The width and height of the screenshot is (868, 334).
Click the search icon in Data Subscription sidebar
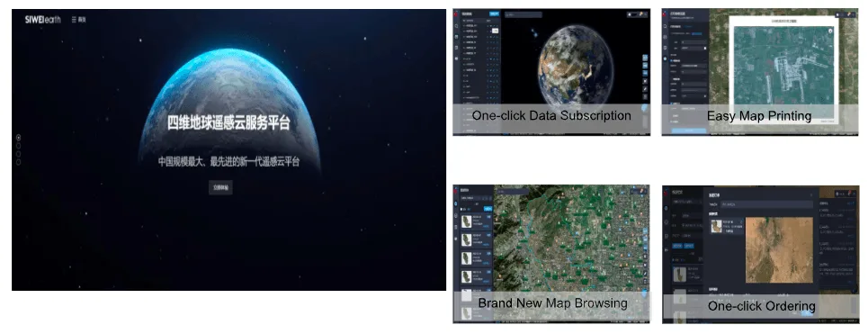pyautogui.click(x=456, y=26)
